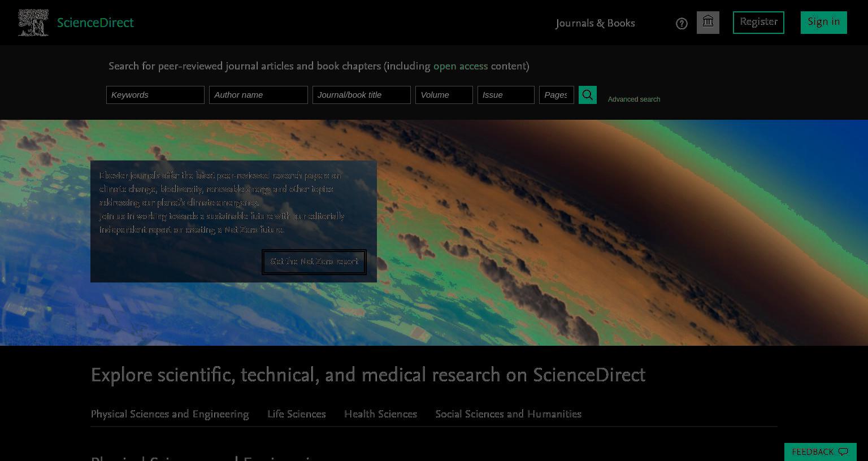This screenshot has width=868, height=461.
Task: Click the Register button
Action: tap(758, 23)
